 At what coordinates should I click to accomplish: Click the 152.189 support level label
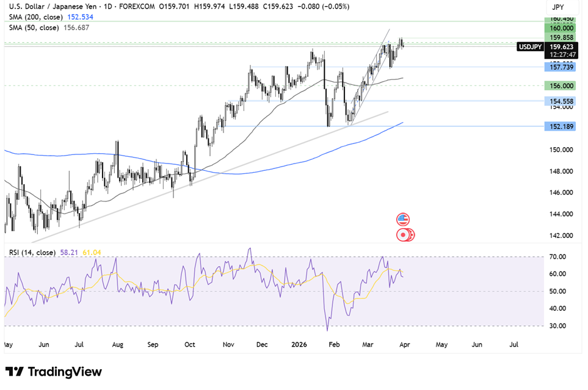coord(561,126)
